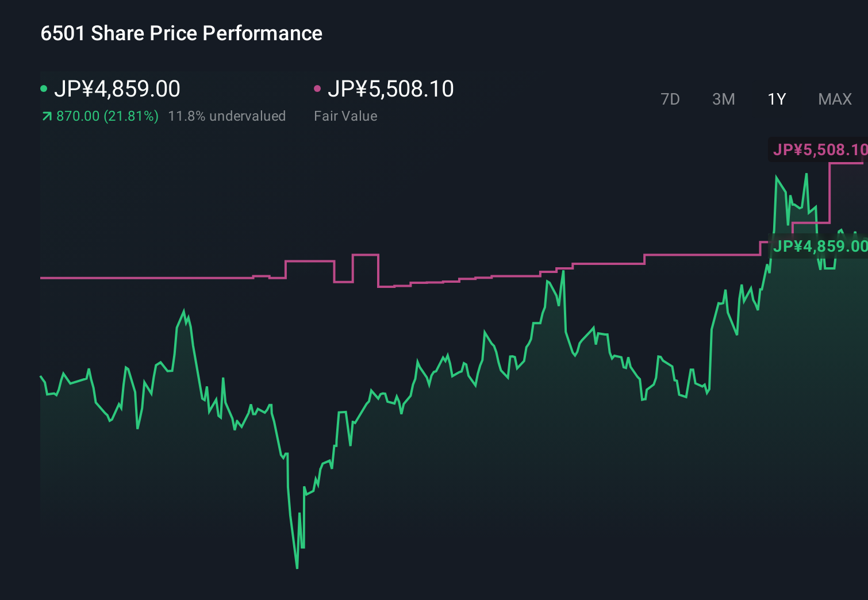868x600 pixels.
Task: Click the 6501 Share Price Performance title
Action: click(x=181, y=33)
